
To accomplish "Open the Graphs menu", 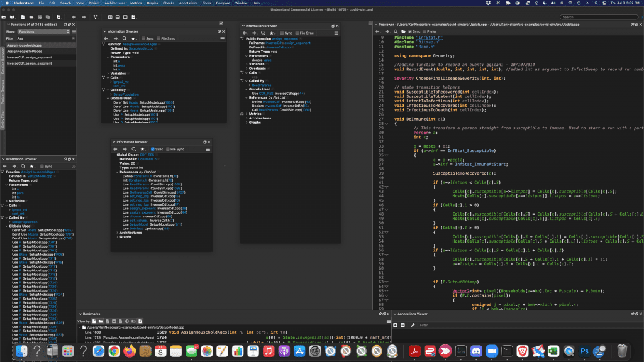I will (x=152, y=3).
